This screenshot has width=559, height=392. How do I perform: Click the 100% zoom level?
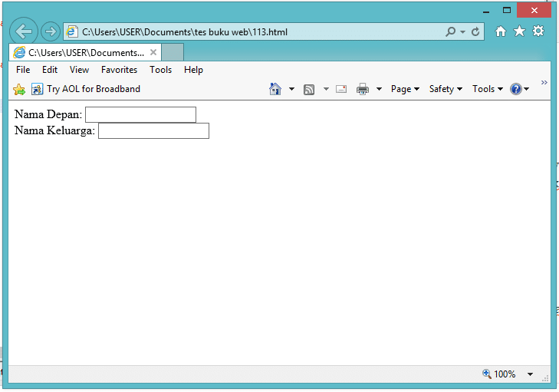505,374
